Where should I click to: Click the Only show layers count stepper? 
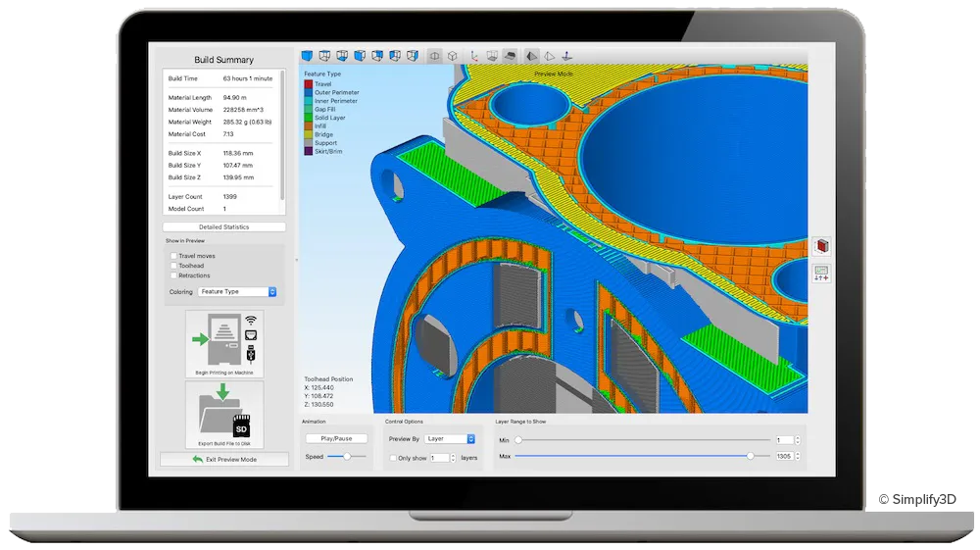[453, 458]
